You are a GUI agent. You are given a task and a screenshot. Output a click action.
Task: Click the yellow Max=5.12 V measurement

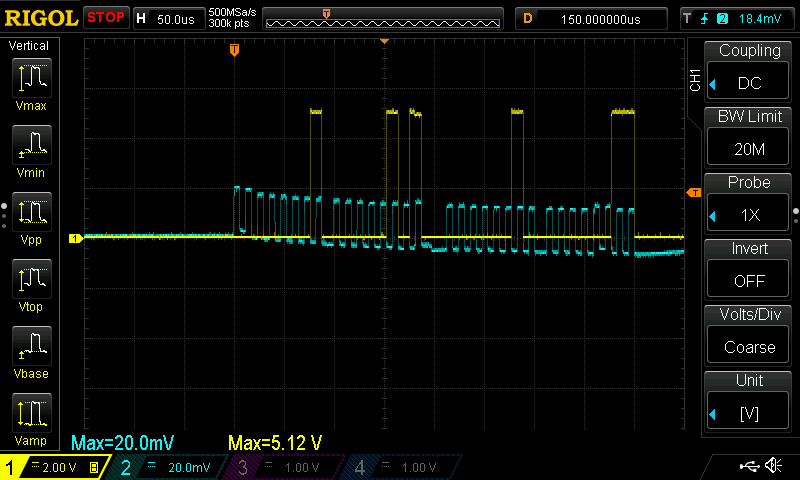275,443
